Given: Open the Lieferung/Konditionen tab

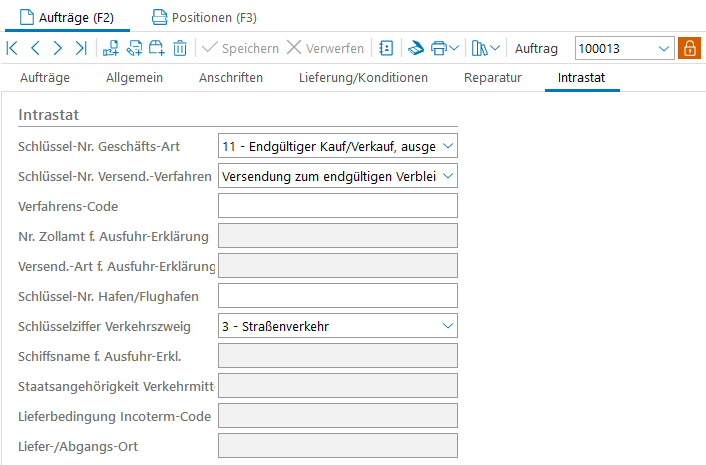Looking at the screenshot, I should click(363, 77).
